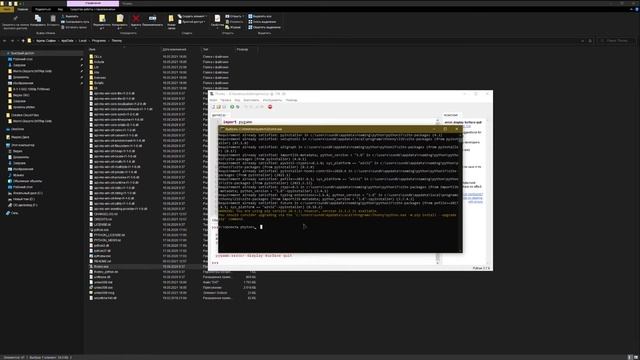
Task: Click the Programs breadcrumb in address bar
Action: coord(99,41)
